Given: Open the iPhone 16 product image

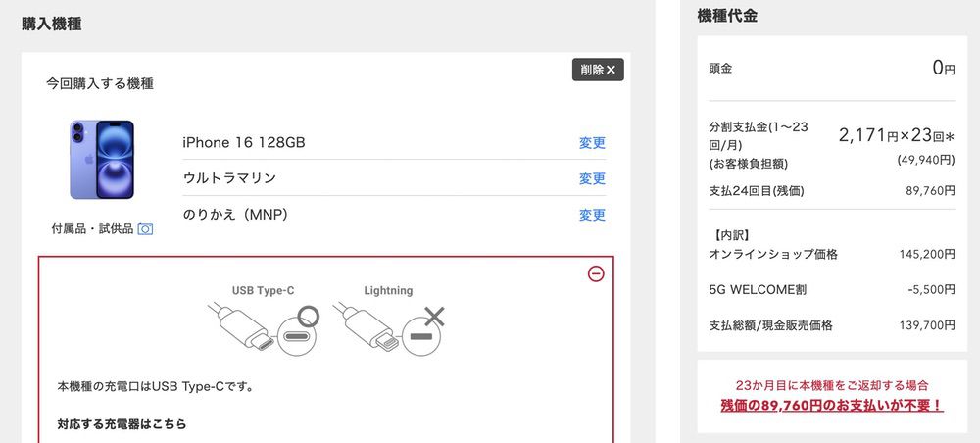Looking at the screenshot, I should [x=102, y=160].
